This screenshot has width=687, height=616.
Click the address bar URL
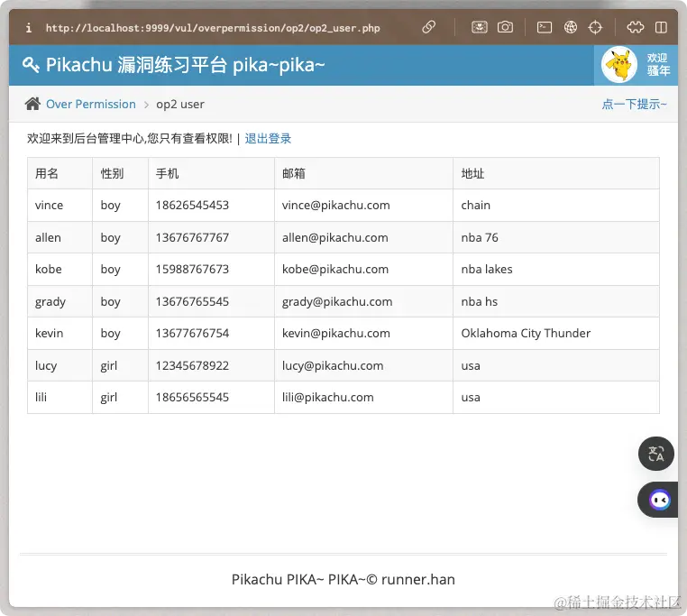[x=213, y=28]
